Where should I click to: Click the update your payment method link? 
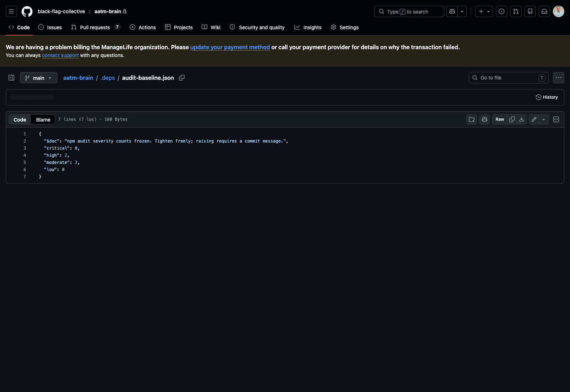click(230, 47)
